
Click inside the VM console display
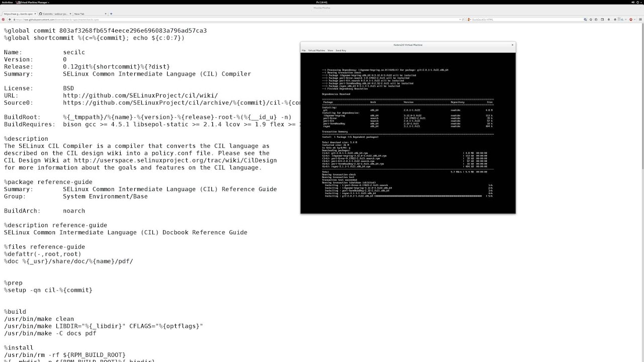pos(408,133)
